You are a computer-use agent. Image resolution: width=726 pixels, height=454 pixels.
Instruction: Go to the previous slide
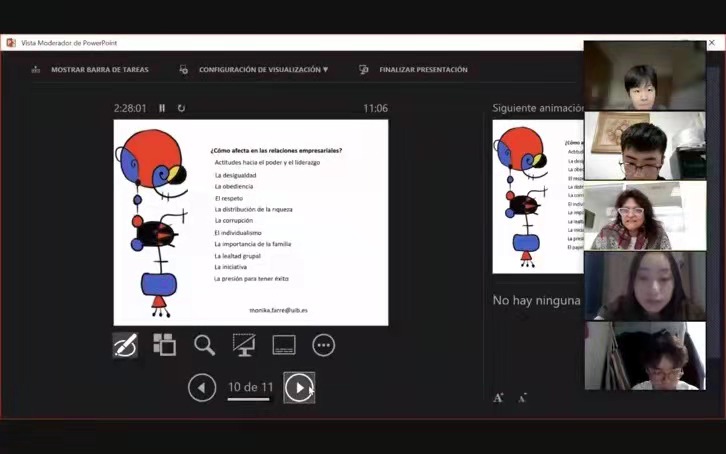202,388
